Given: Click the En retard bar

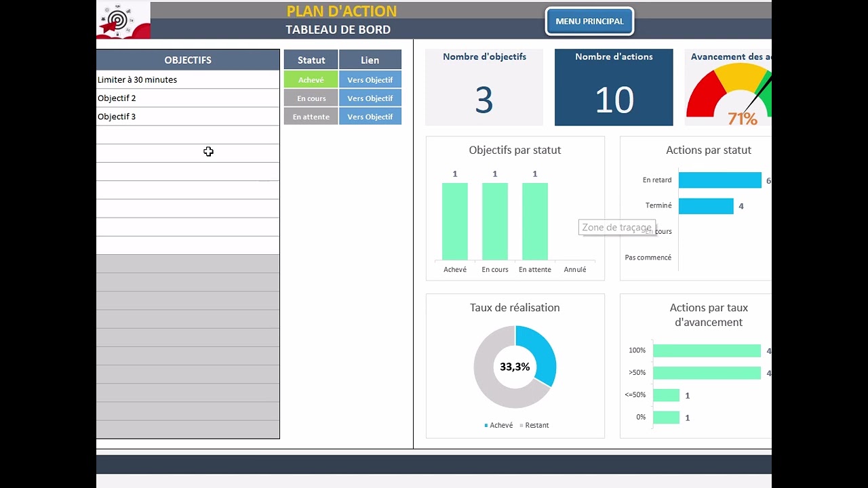Looking at the screenshot, I should tap(720, 180).
